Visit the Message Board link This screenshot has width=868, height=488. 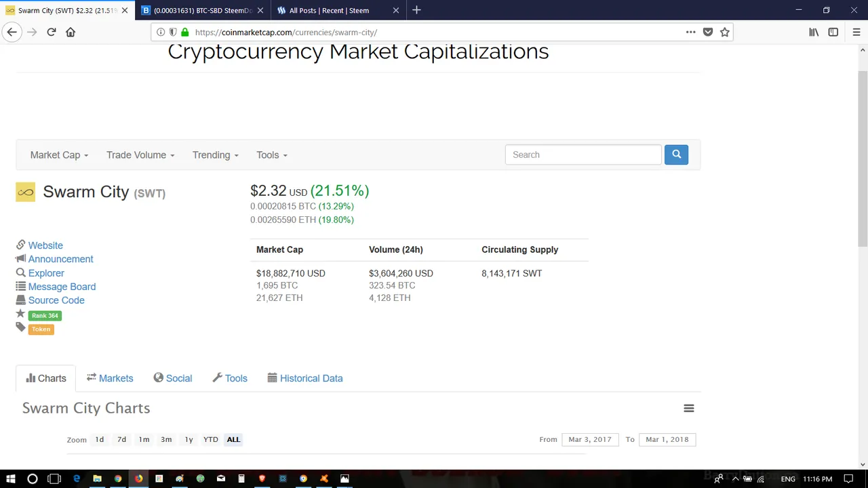(62, 287)
